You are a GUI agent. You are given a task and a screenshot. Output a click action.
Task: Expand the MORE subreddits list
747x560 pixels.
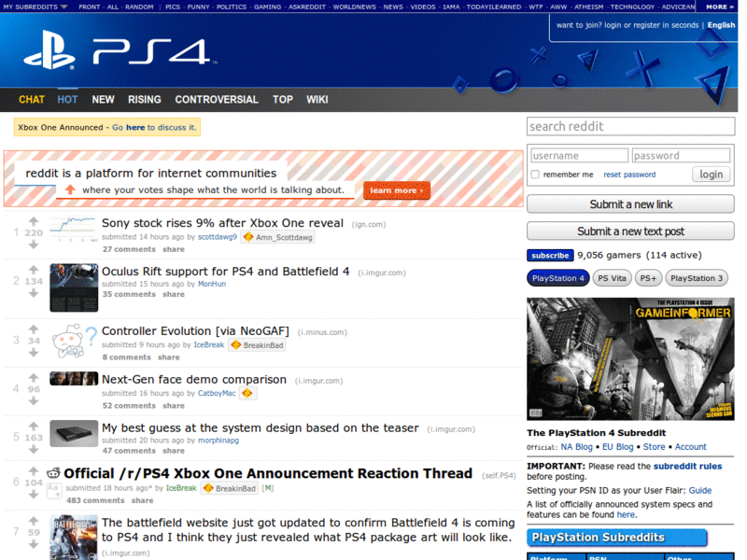(719, 7)
